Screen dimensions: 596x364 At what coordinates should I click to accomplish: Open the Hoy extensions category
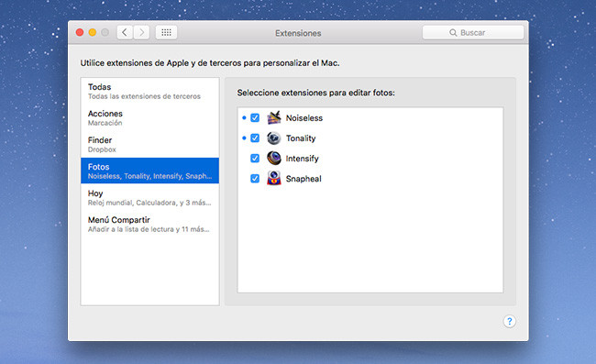(149, 197)
